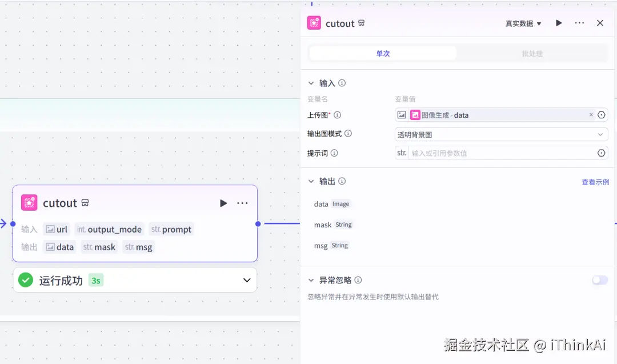Open the variable picker for 提示词
This screenshot has width=617, height=364.
(x=601, y=153)
